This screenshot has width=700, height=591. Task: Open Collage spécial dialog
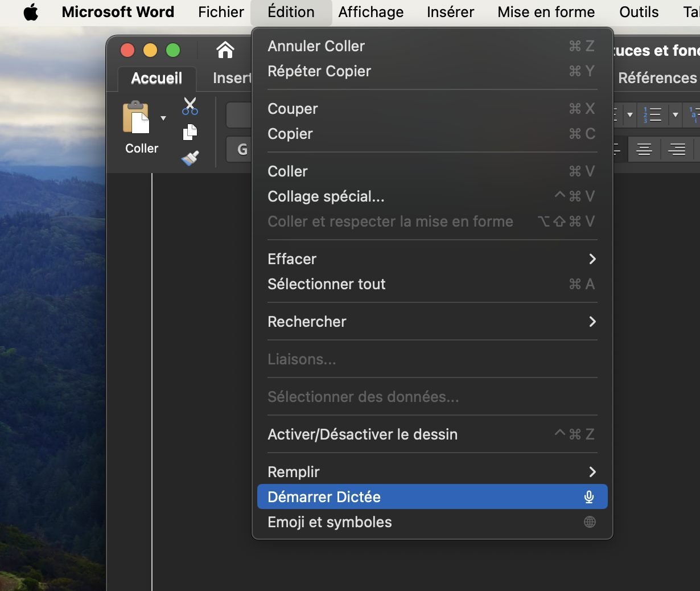pos(432,196)
